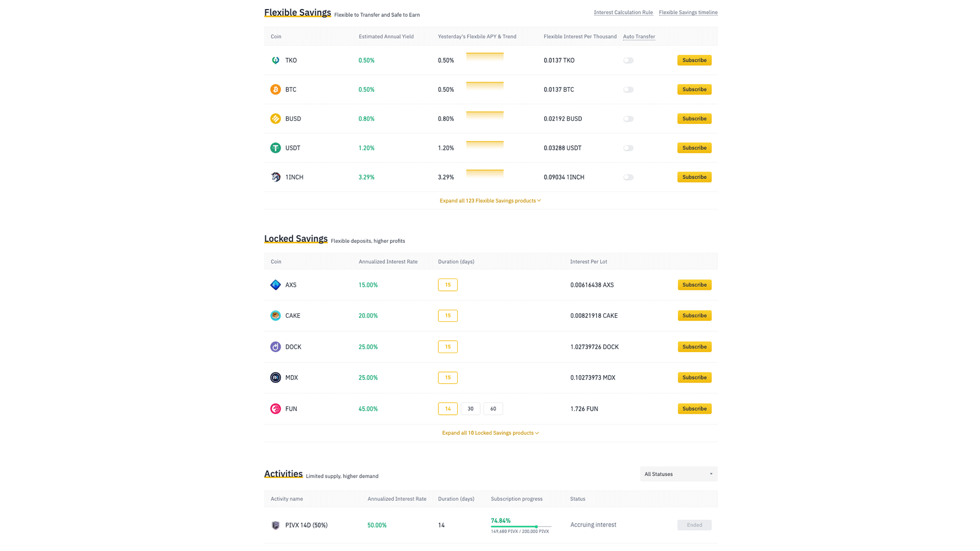Click the USDT Tether coin icon

(275, 148)
